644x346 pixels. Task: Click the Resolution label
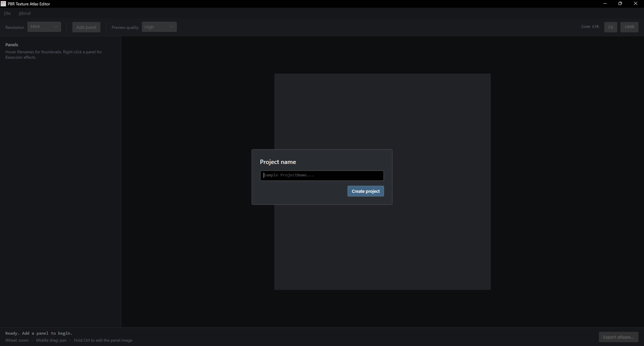click(x=15, y=27)
